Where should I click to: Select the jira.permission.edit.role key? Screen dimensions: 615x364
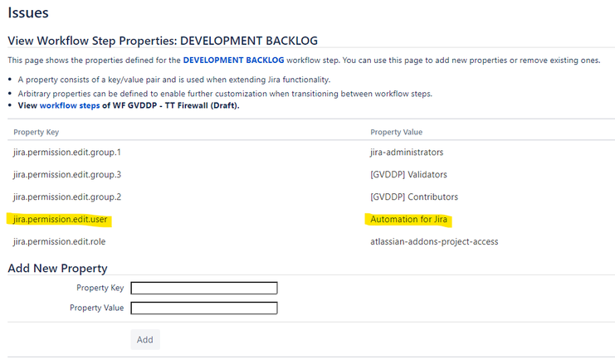[59, 241]
